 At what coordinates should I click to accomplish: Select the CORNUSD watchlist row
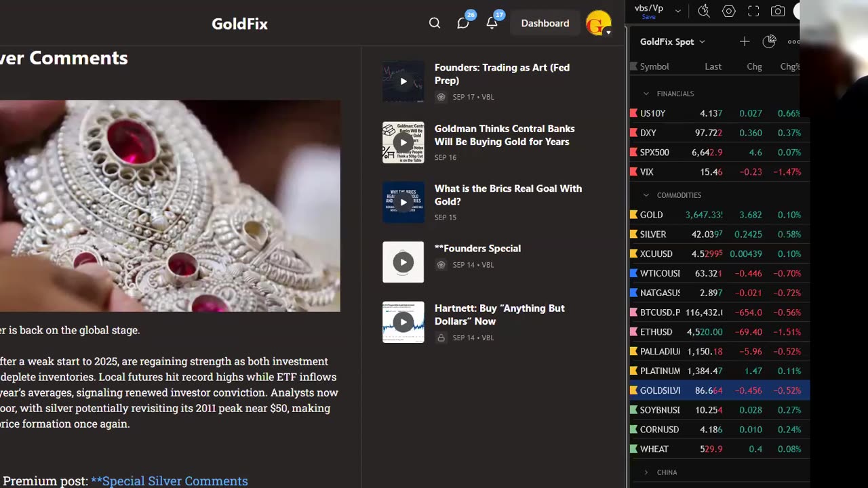tap(719, 430)
